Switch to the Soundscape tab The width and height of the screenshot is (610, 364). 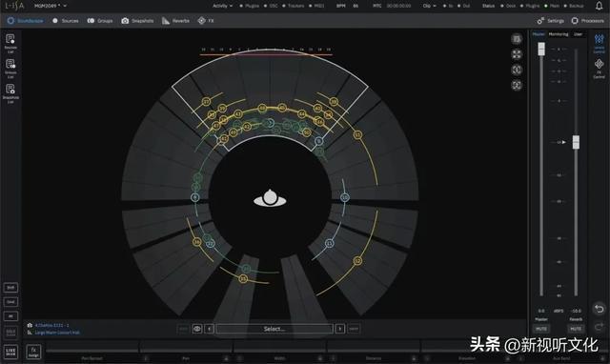coord(26,21)
